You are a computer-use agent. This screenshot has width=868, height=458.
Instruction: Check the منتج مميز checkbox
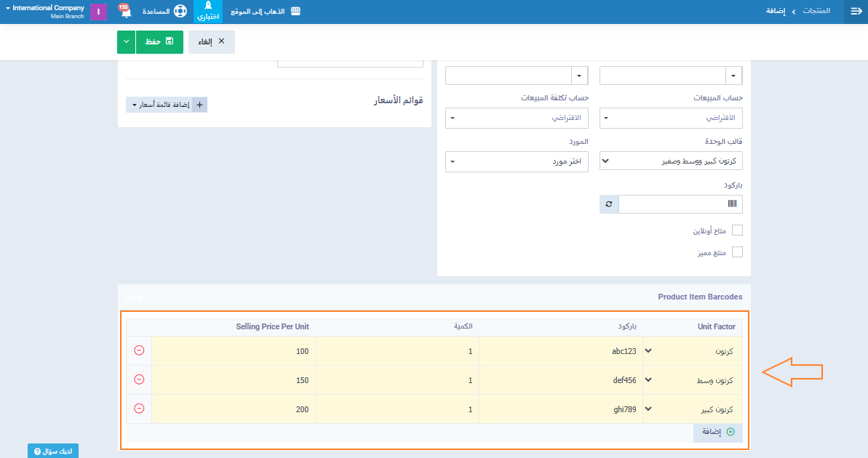point(737,252)
